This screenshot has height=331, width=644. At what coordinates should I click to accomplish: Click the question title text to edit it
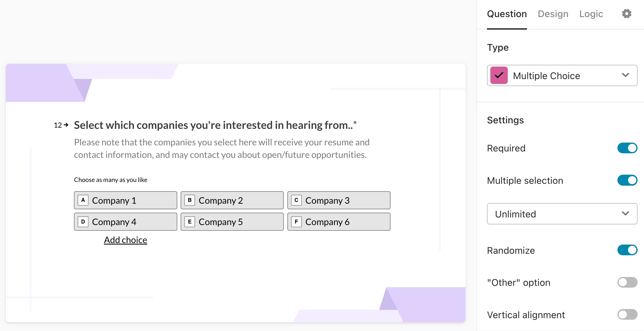point(214,125)
